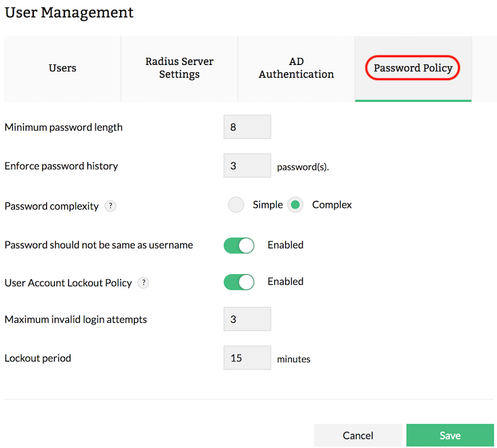
Task: Open the Radius Server Settings tab
Action: [179, 68]
